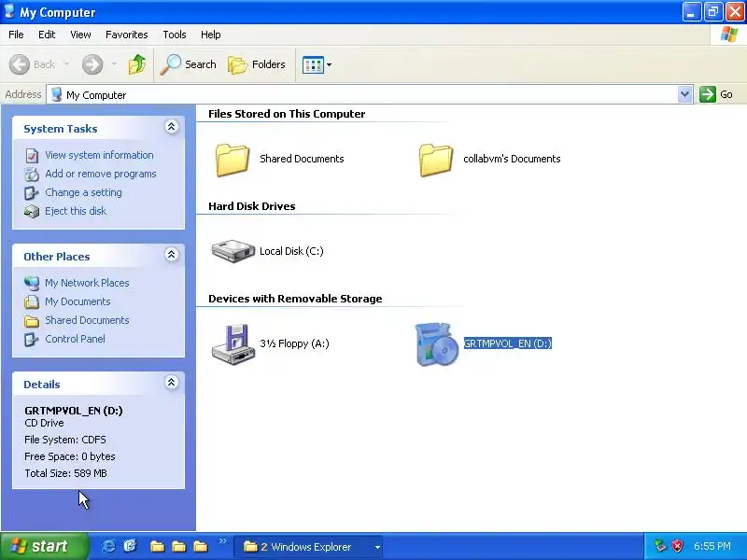Open the View menu
The image size is (747, 560).
80,35
